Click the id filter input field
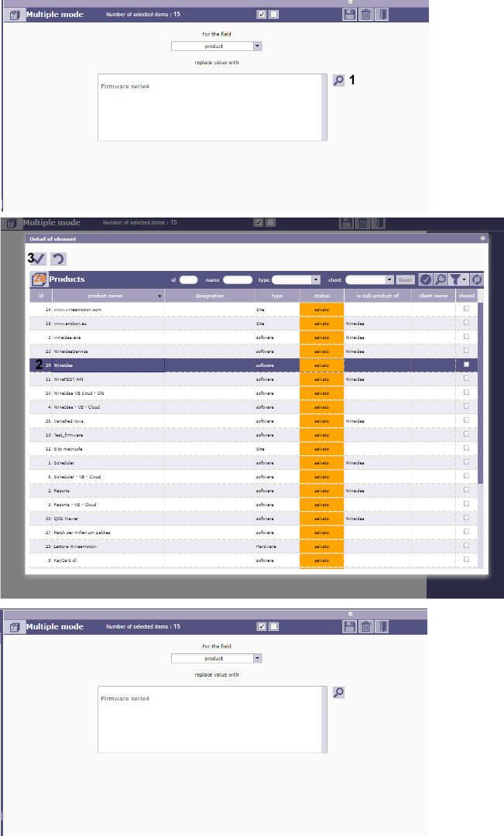504x836 pixels. 189,280
